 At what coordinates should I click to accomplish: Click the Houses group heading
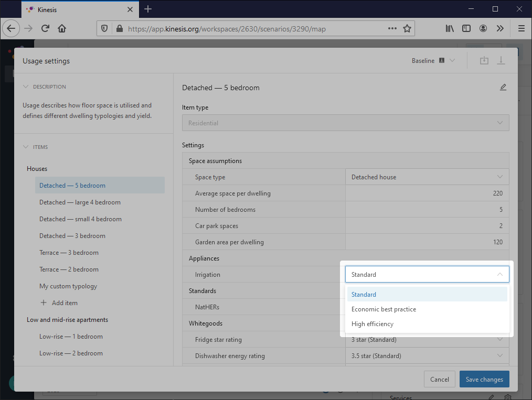[37, 168]
